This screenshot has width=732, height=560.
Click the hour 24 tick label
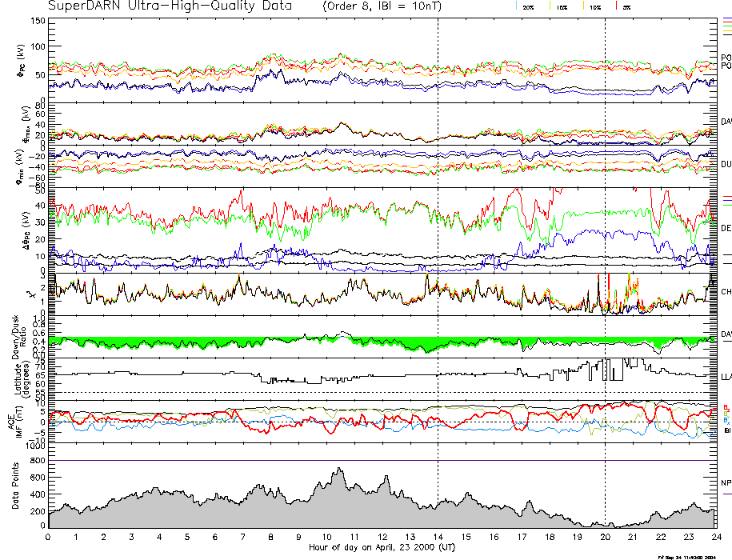(x=715, y=537)
